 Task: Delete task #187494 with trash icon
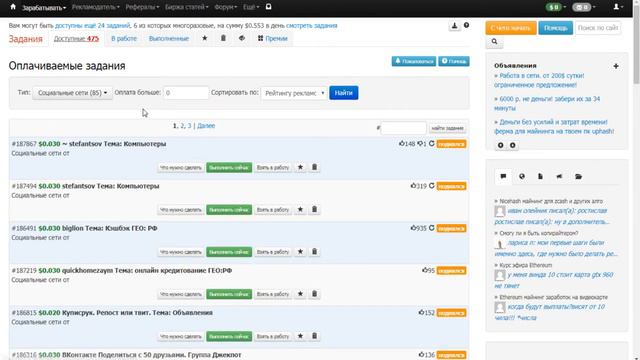click(x=314, y=209)
